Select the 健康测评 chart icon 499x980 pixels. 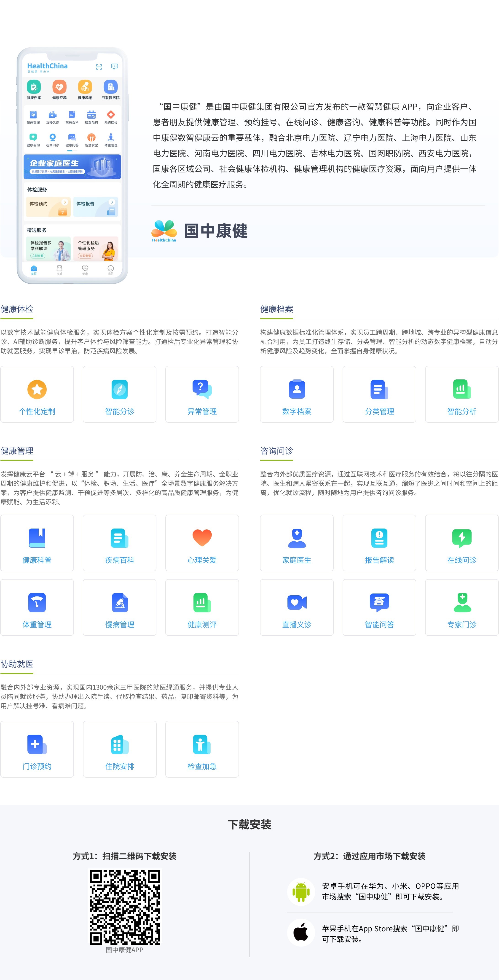pos(202,602)
